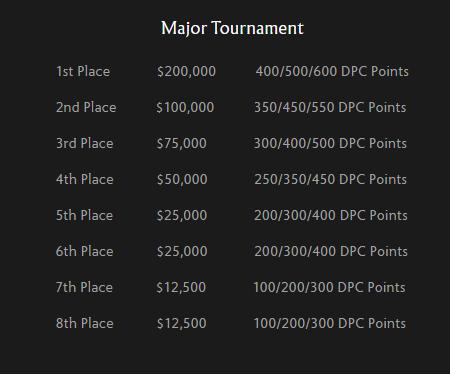Click the 5th Place $25,000 amount
The image size is (450, 374).
(182, 215)
